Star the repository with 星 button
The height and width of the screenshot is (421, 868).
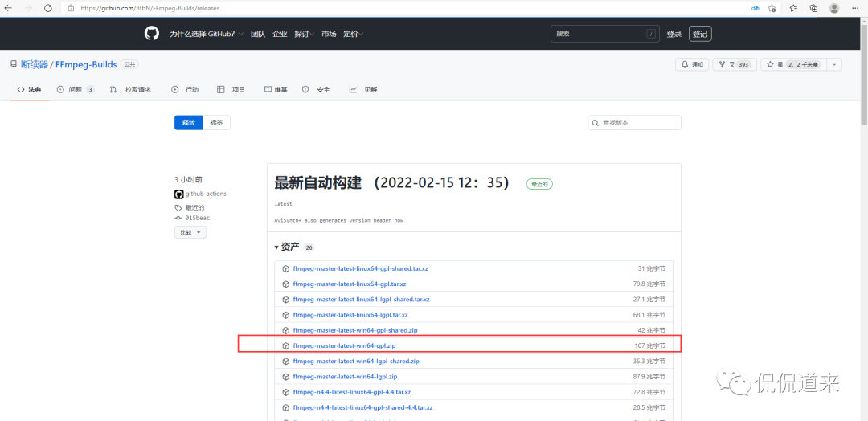click(x=793, y=65)
